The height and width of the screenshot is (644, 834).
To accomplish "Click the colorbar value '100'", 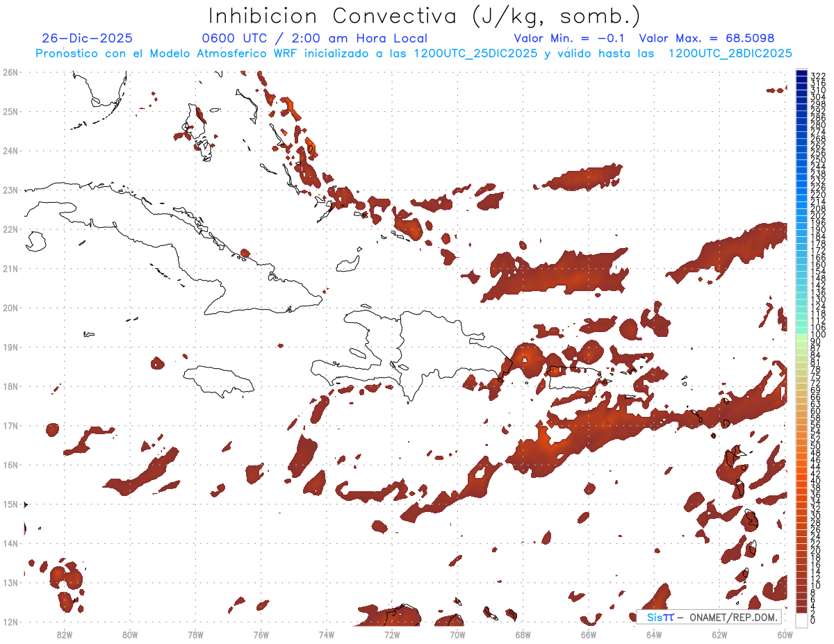I will 818,335.
